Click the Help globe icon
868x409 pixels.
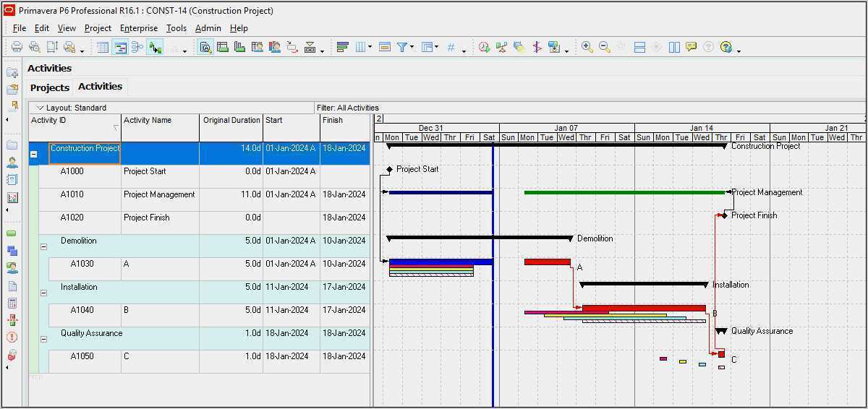726,47
